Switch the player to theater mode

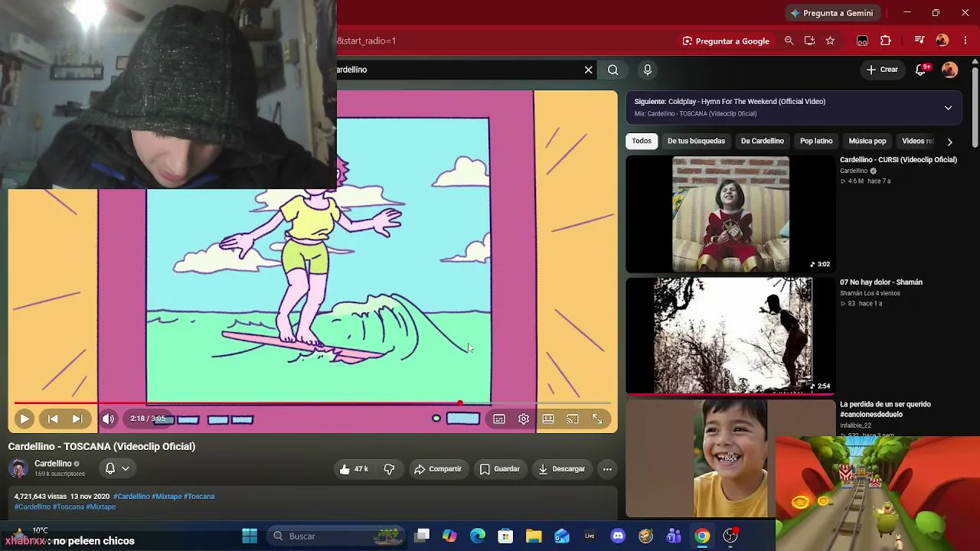pos(548,419)
